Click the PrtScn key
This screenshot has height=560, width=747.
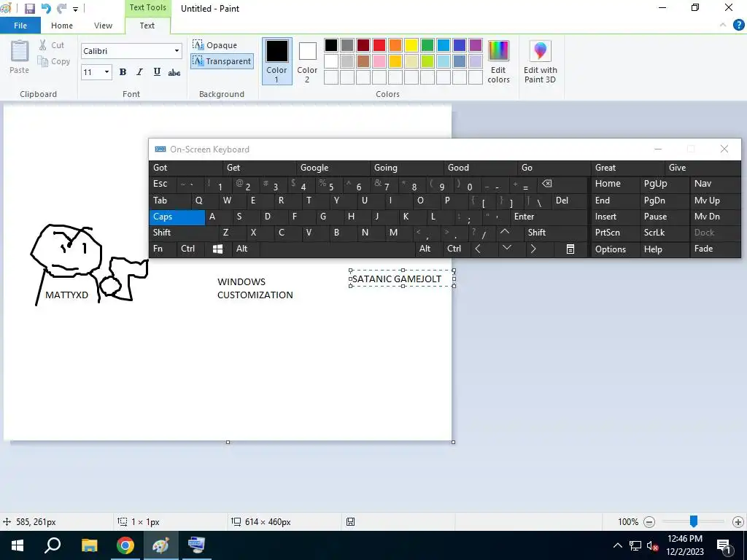[x=615, y=233]
